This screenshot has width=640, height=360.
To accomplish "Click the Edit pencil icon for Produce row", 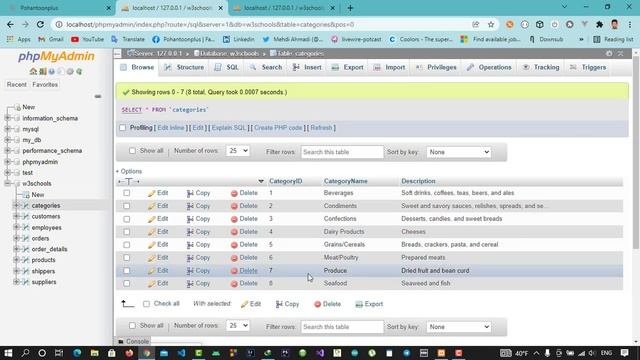I will 151,271.
